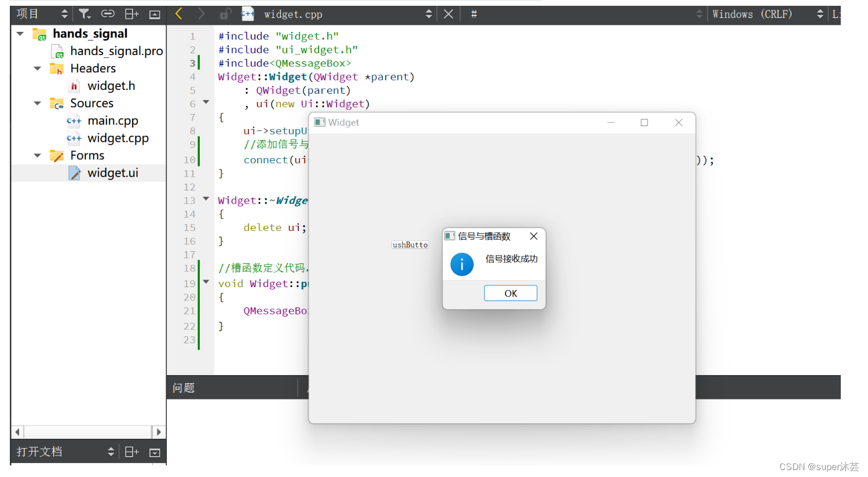The height and width of the screenshot is (477, 868).
Task: Go back with the orange left arrow
Action: [x=179, y=14]
